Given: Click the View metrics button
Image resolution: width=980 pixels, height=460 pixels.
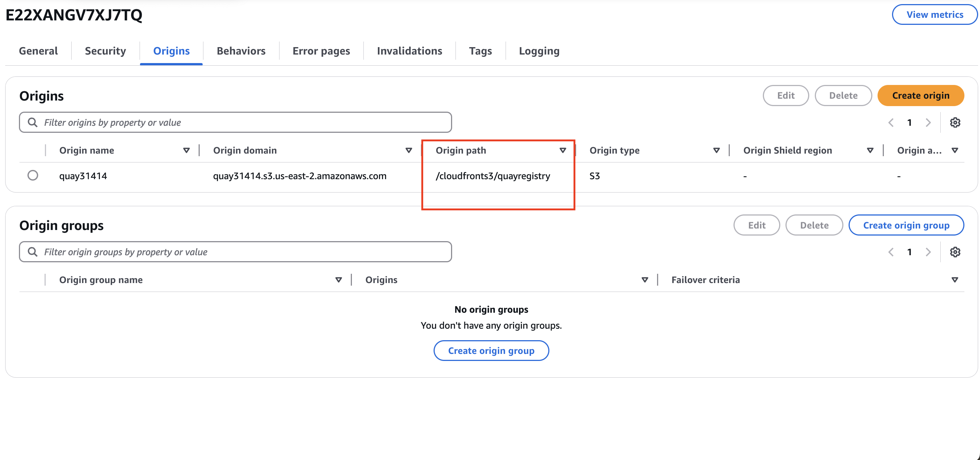Looking at the screenshot, I should click(935, 14).
